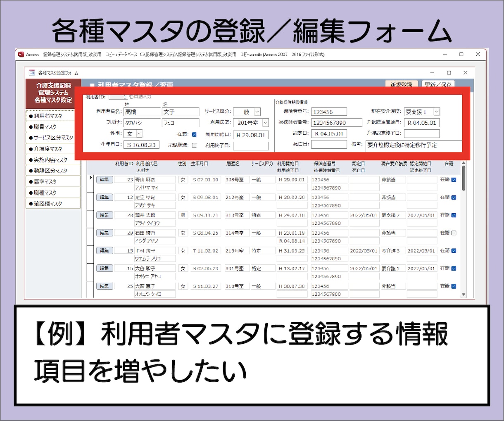Viewport: 504px width, 421px height.
Task: Click the 認定日 field R 04.05.01
Action: click(x=329, y=133)
